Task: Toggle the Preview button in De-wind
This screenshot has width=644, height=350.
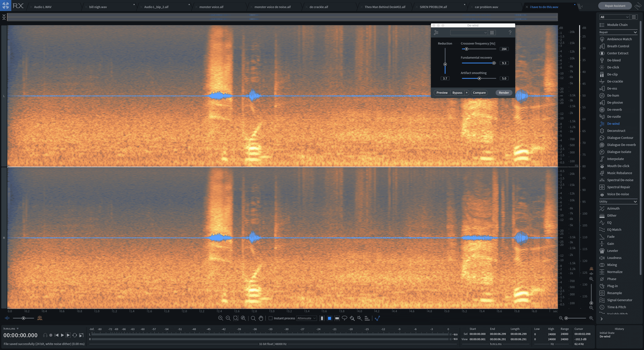Action: (x=442, y=93)
